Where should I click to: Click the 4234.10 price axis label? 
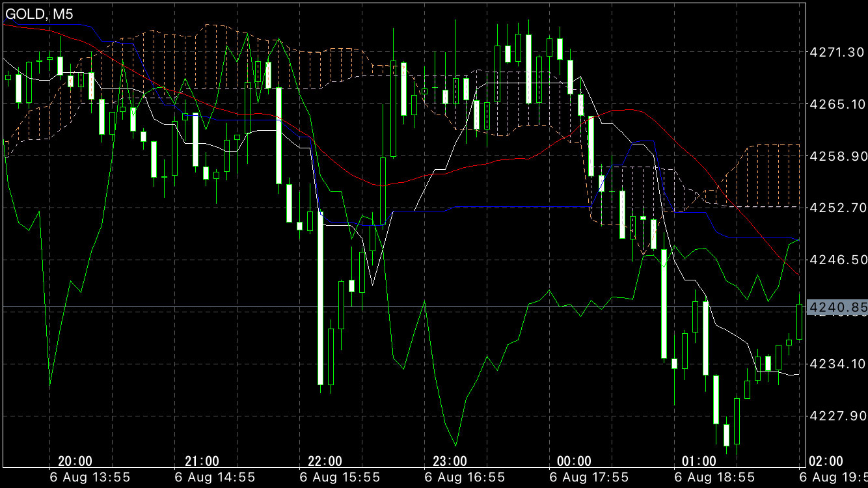coord(837,363)
